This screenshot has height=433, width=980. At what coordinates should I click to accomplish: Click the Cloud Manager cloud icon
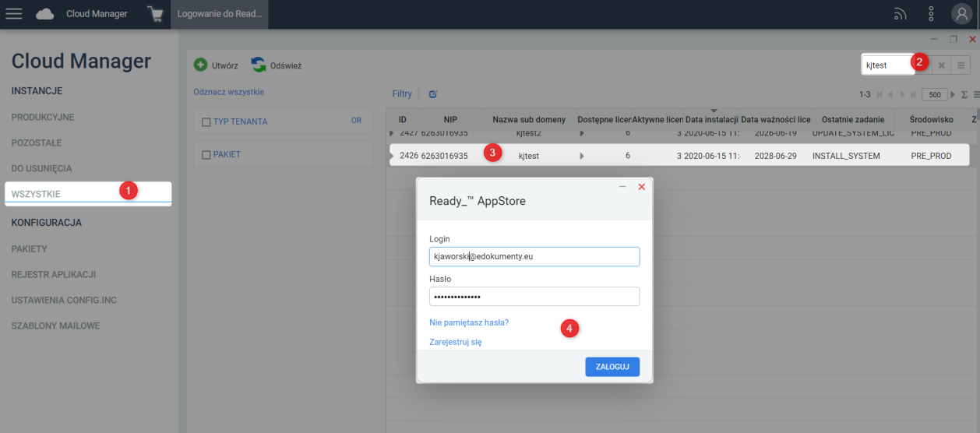(x=45, y=14)
